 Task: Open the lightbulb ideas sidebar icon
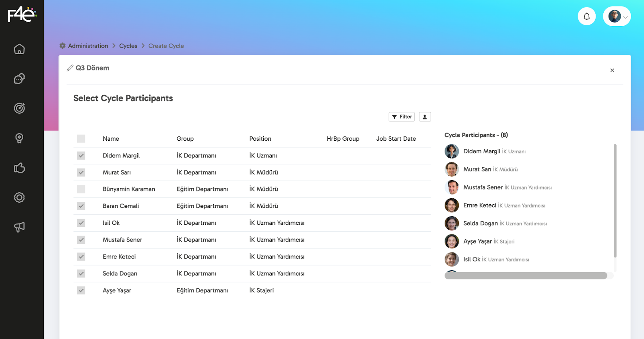click(x=19, y=138)
